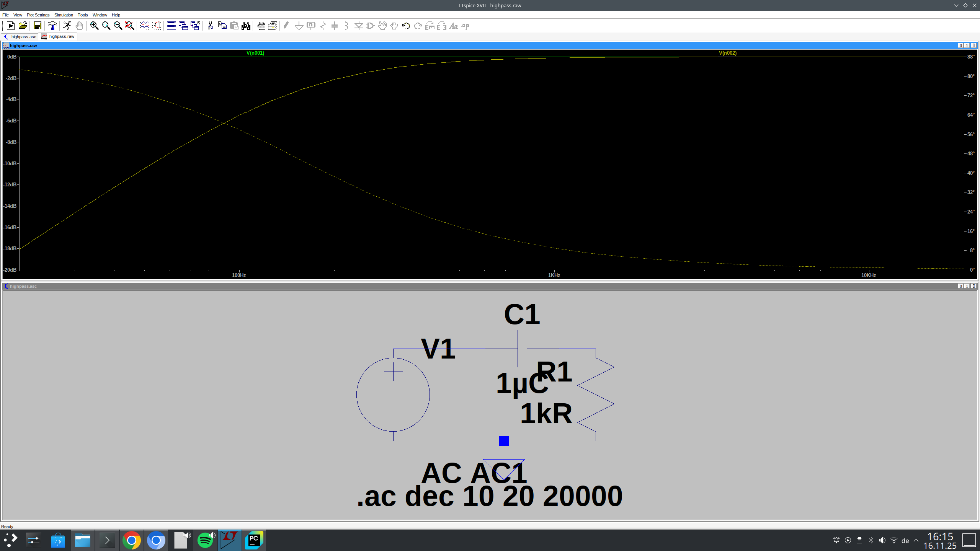Click the V(n001) trace label

point(255,53)
